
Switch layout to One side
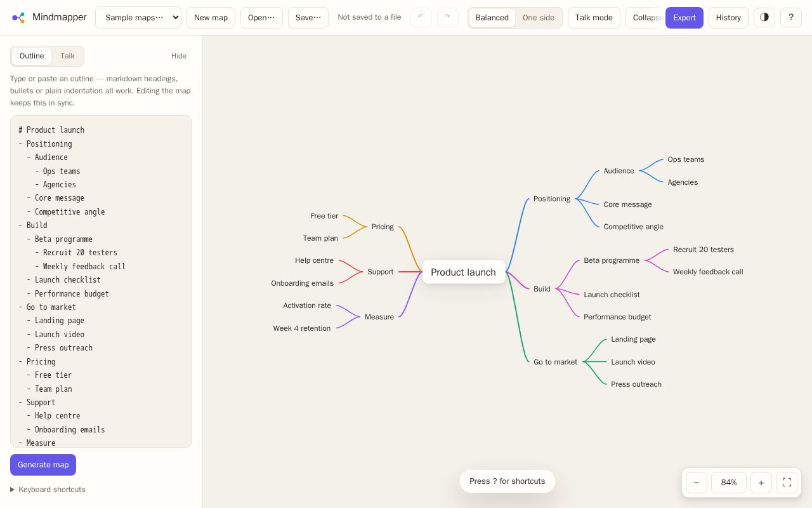[539, 18]
